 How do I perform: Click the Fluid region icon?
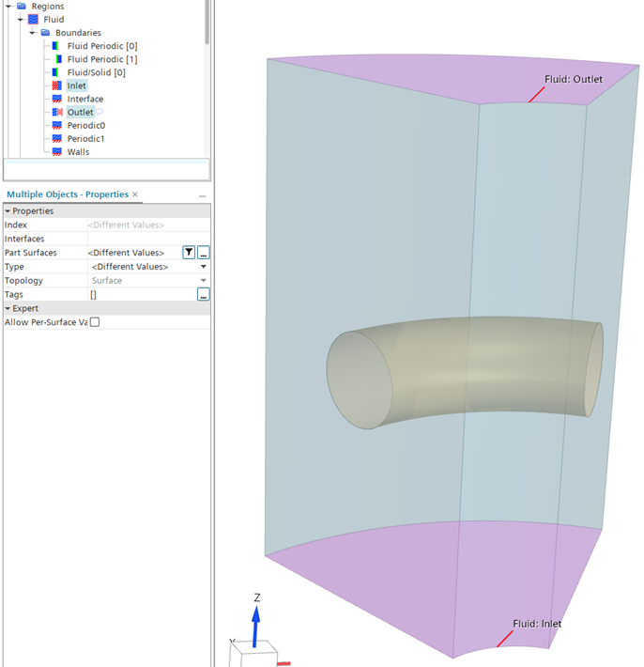34,20
